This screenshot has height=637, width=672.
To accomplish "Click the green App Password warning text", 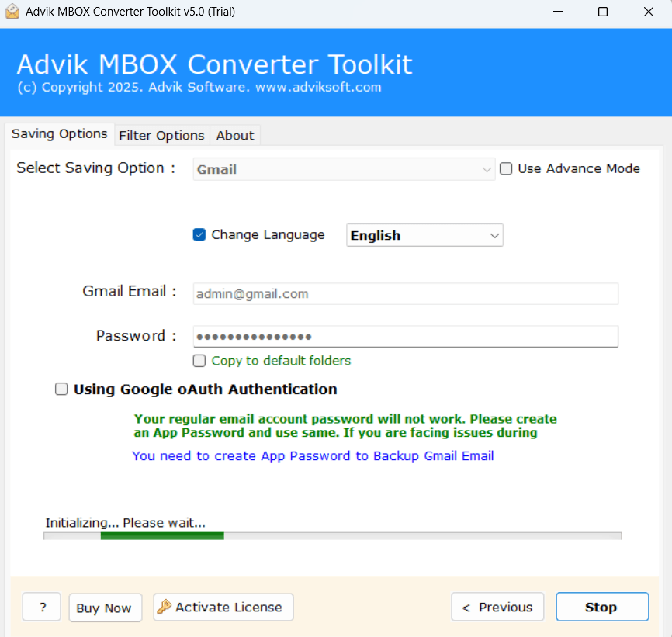I will (345, 426).
